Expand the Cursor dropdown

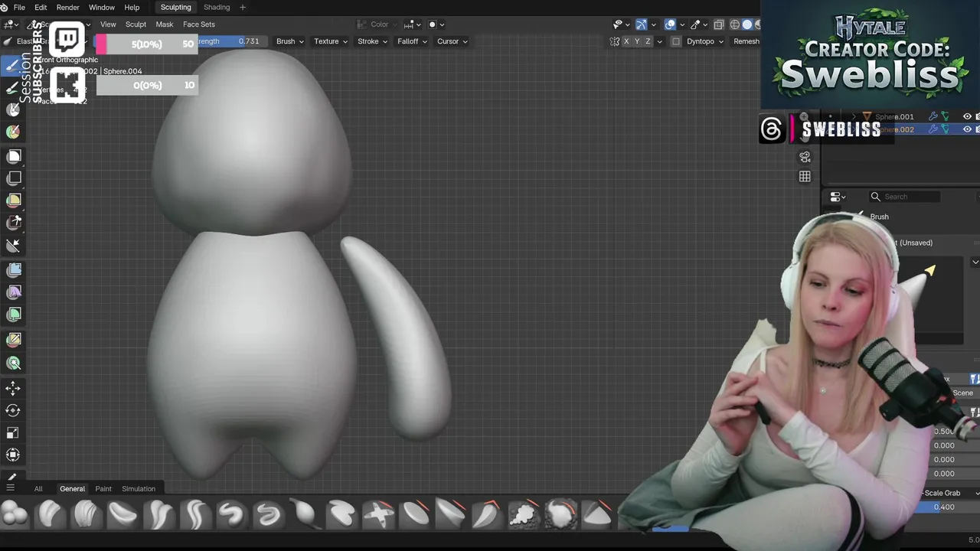pyautogui.click(x=452, y=41)
